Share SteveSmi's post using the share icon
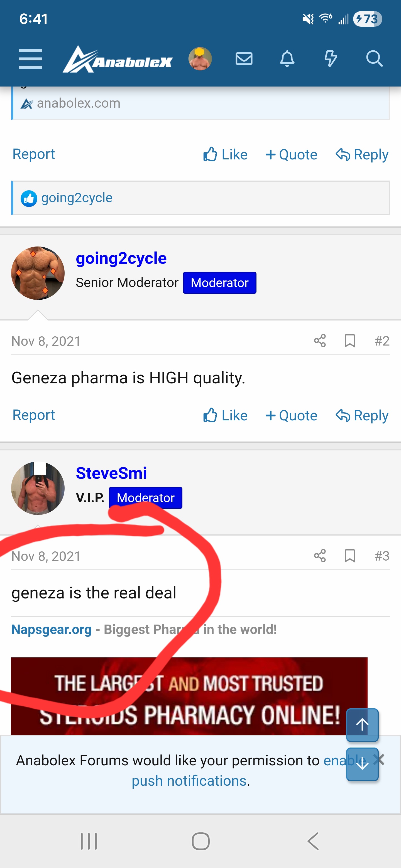The width and height of the screenshot is (401, 868). pos(320,556)
